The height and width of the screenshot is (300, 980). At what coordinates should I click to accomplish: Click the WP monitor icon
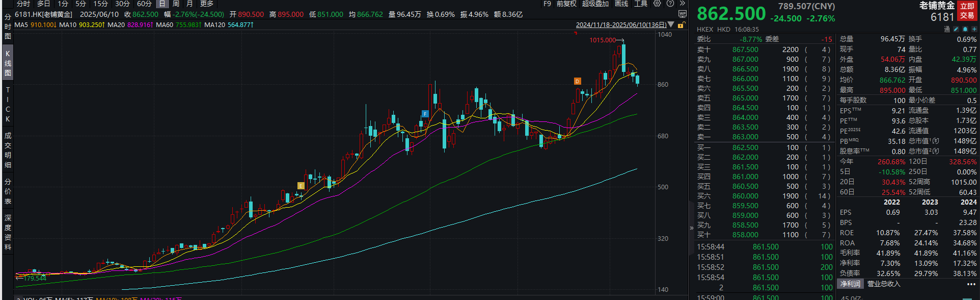683,14
